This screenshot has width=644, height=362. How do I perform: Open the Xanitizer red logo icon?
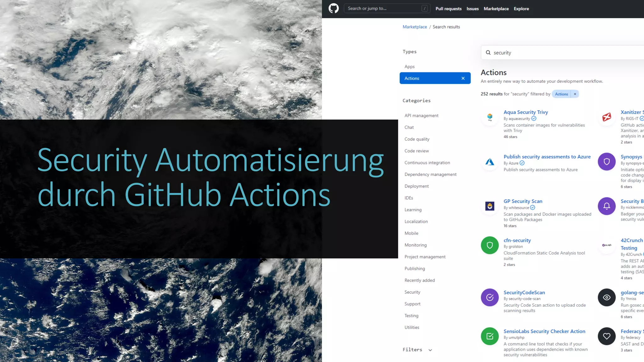tap(607, 117)
